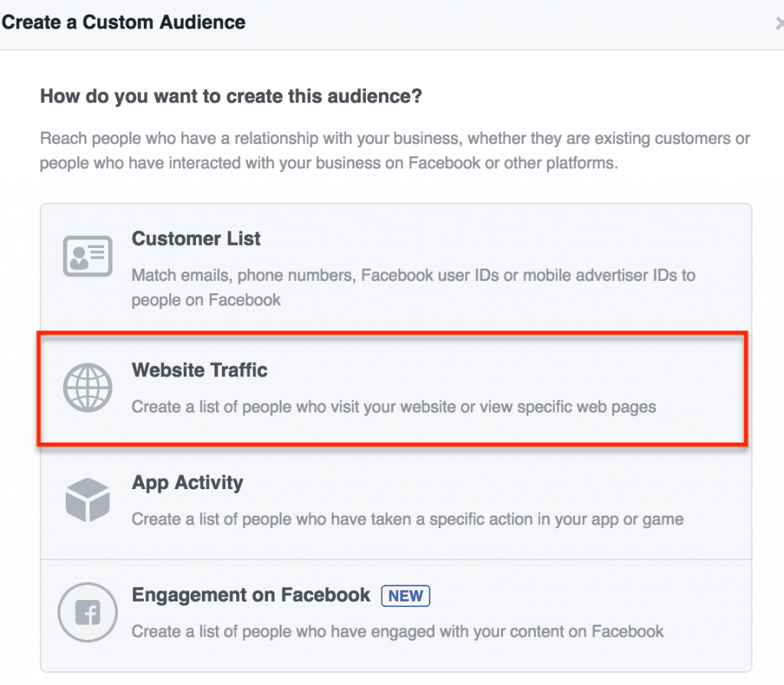Click the 3D box icon next to App Activity

(x=87, y=500)
